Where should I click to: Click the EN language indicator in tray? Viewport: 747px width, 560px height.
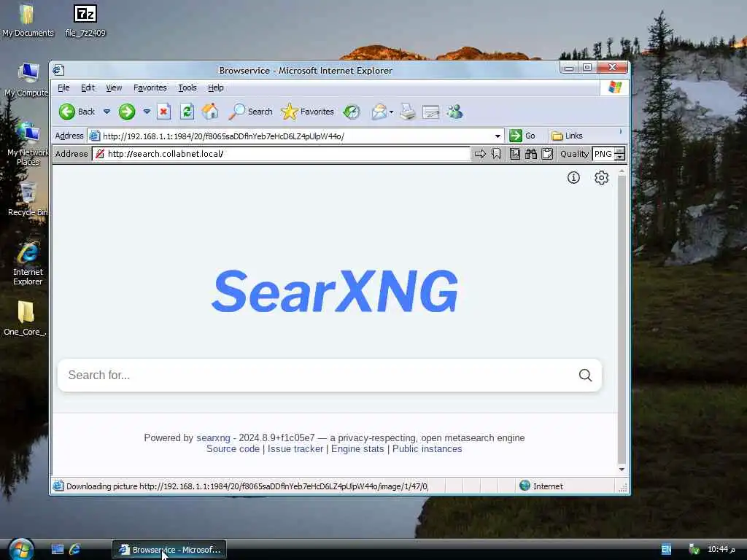[x=666, y=550]
